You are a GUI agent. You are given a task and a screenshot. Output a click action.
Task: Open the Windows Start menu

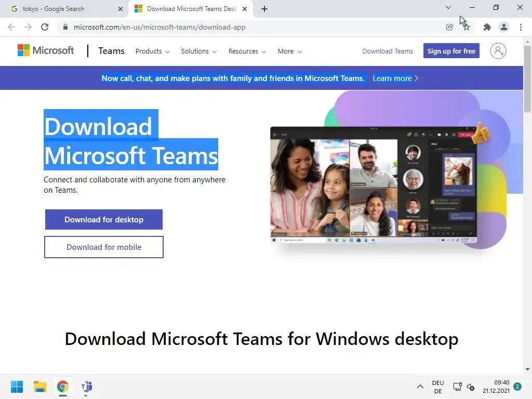[x=17, y=387]
